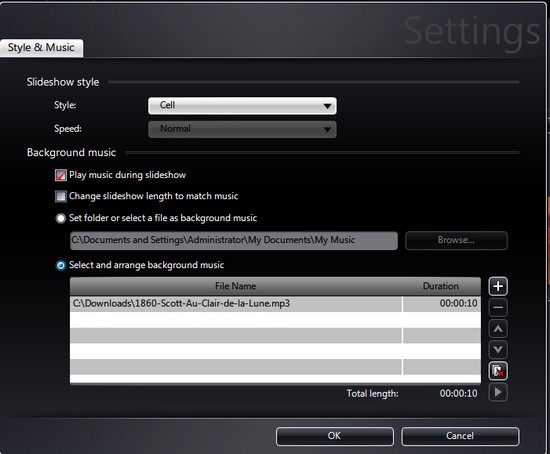Toggle Play music during slideshow checkbox
550x454 pixels.
(61, 175)
